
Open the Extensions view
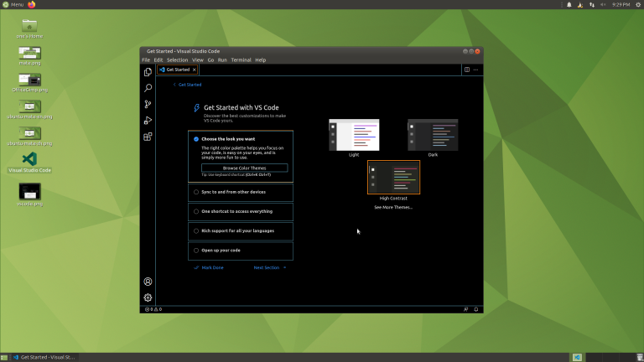[148, 137]
